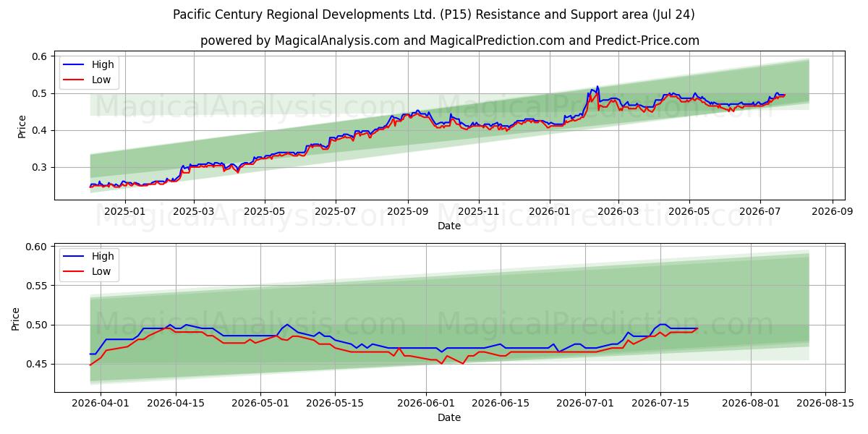Click the 0.60 y-axis tick in bottom chart
868x434 pixels.
38,247
